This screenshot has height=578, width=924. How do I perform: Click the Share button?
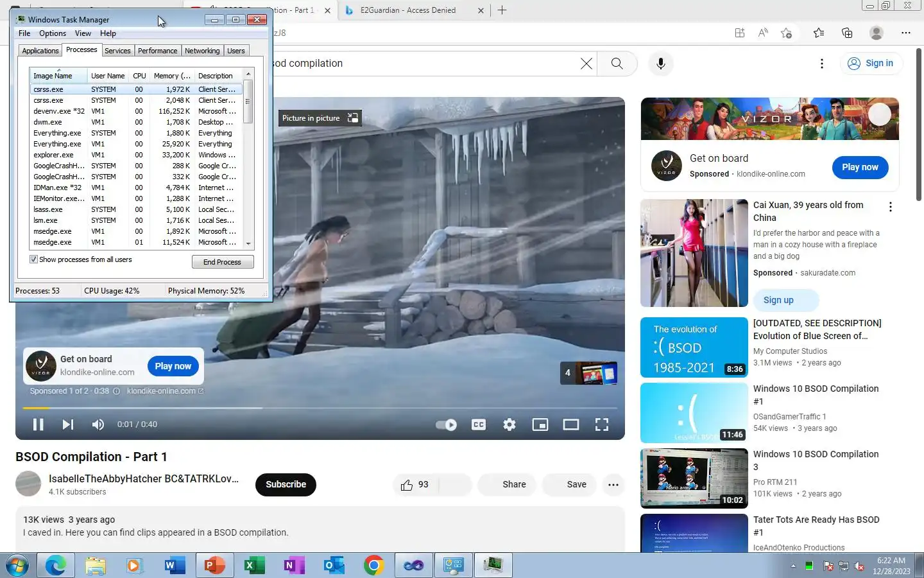(x=507, y=485)
